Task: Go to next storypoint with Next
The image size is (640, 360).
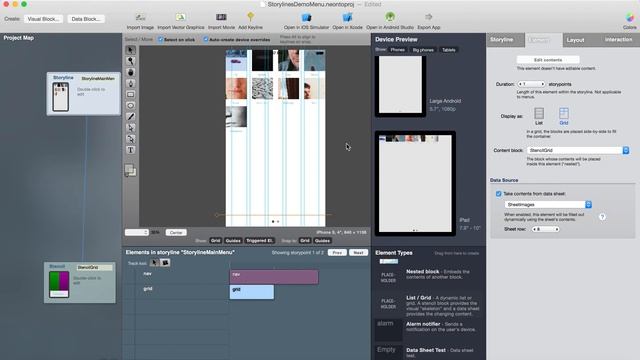Action: coord(358,253)
